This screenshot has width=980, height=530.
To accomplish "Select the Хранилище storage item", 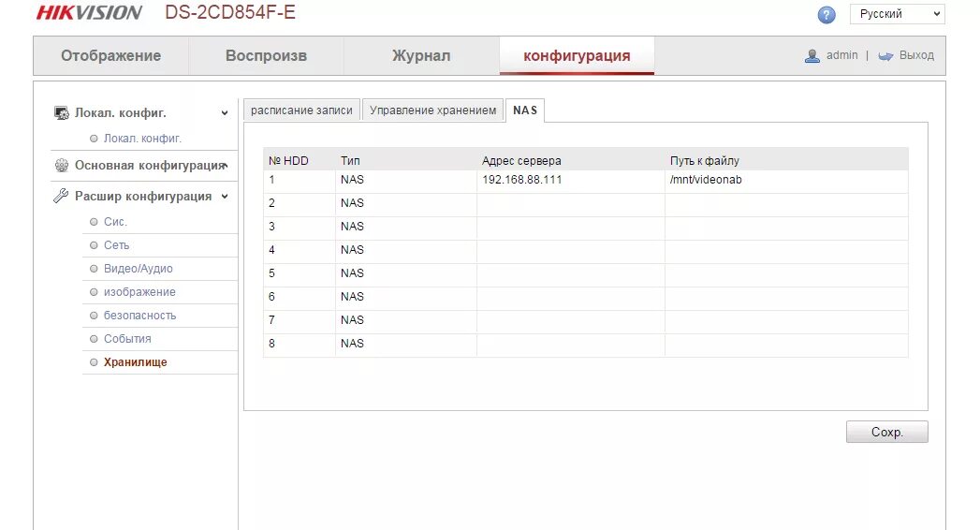I will [135, 361].
